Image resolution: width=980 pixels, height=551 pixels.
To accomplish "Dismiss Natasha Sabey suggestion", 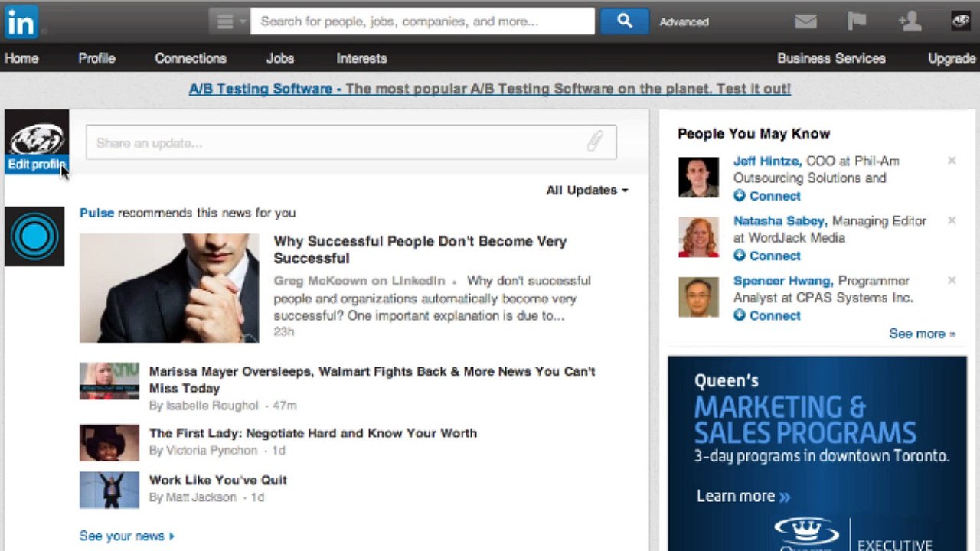I will click(952, 220).
